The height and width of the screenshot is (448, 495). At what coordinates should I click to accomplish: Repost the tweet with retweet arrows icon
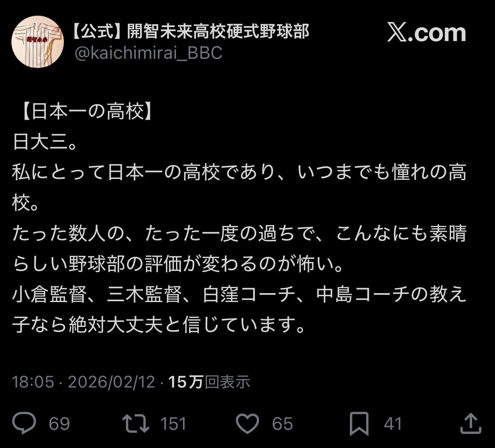(135, 423)
